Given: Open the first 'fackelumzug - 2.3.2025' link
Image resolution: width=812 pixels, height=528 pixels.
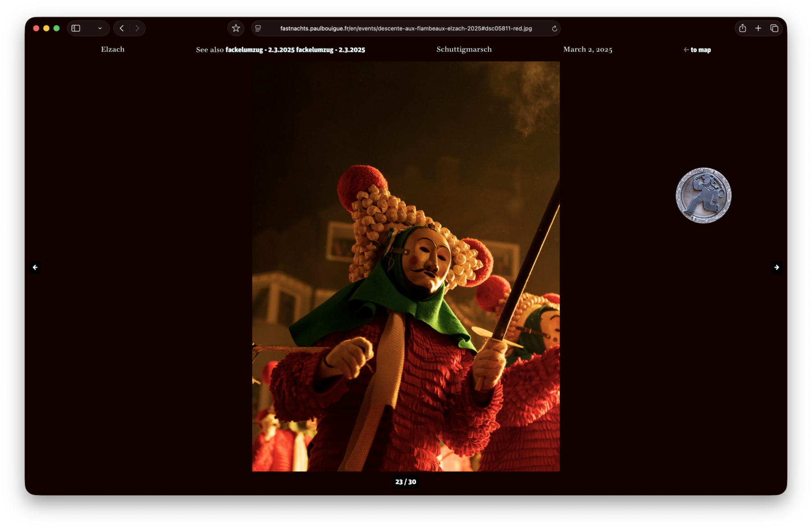Looking at the screenshot, I should pyautogui.click(x=260, y=50).
